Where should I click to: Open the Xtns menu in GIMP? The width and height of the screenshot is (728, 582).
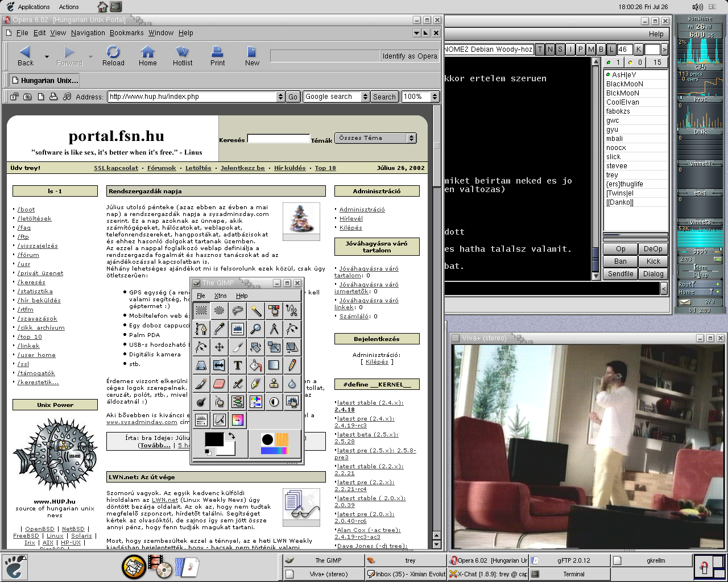221,296
